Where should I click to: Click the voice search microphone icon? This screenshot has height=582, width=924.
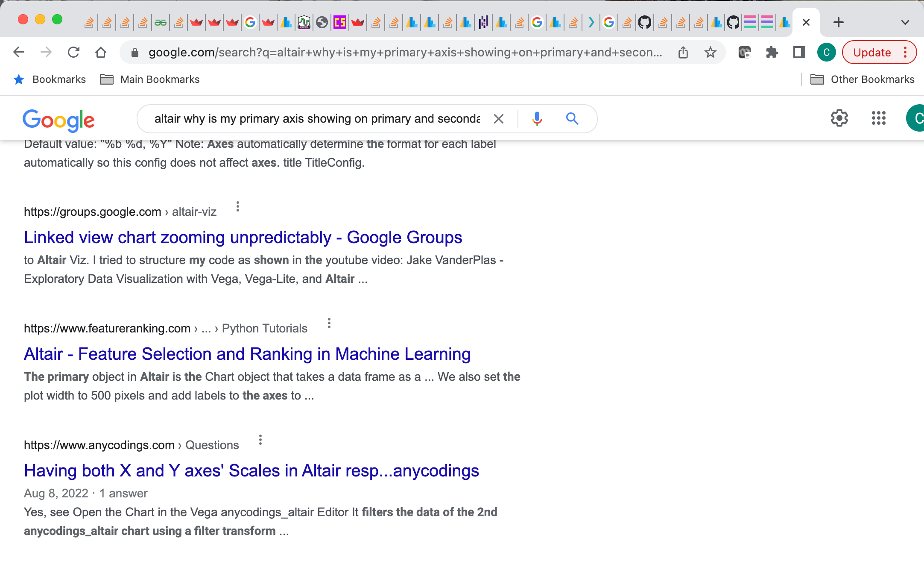pos(537,118)
